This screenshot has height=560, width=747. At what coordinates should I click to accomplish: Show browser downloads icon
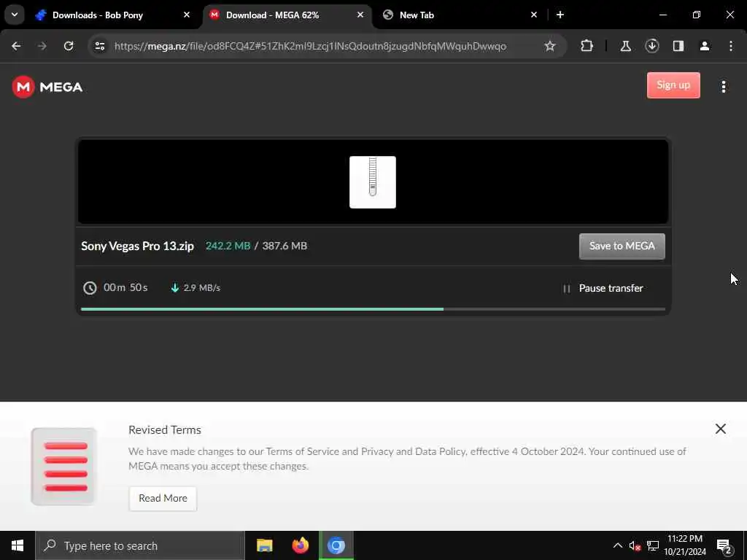click(651, 46)
